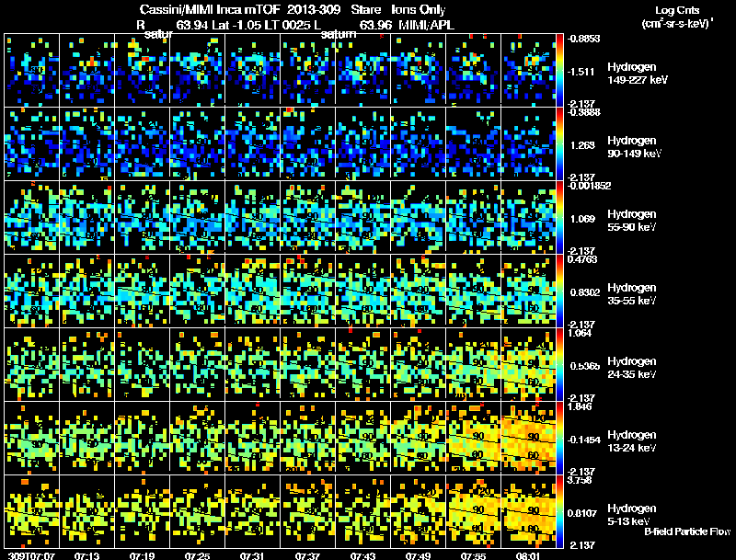Click the 'Hydrogen 13-24 keV' row label
The image size is (736, 560).
click(x=632, y=441)
